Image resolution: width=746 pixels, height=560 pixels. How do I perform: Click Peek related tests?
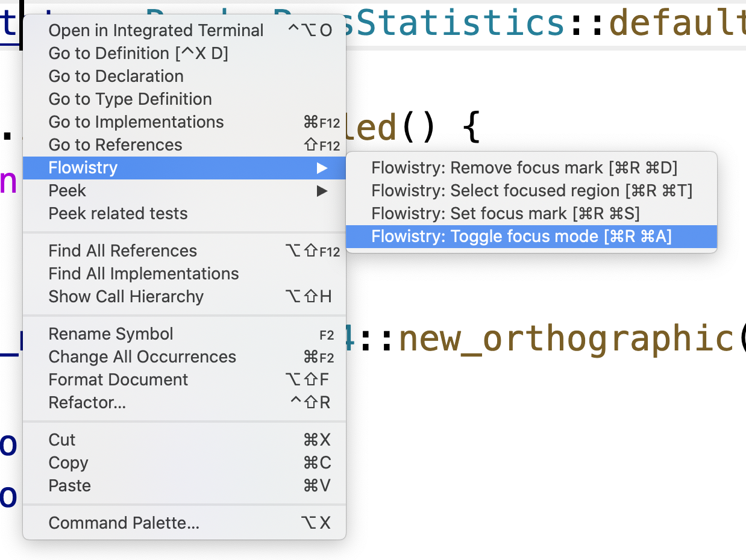118,214
